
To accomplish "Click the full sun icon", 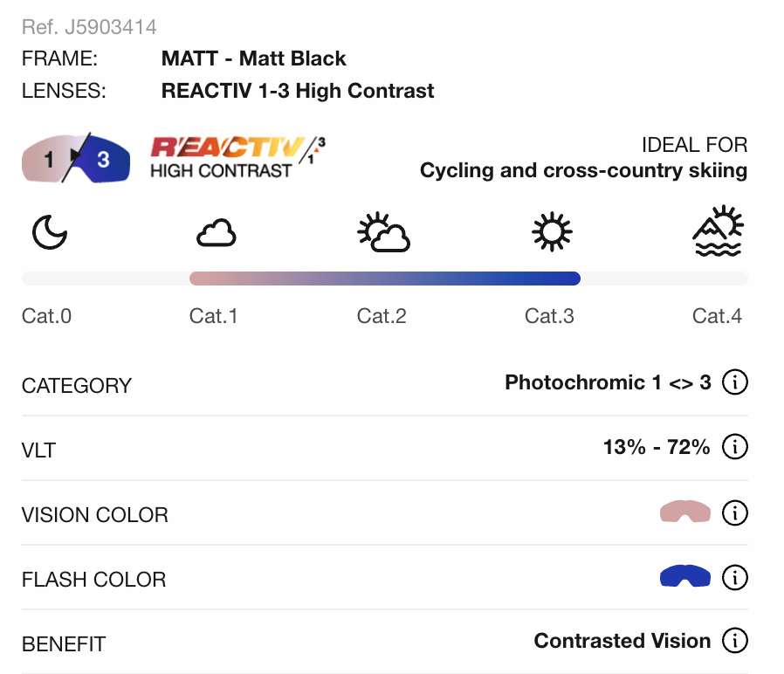I will [552, 233].
